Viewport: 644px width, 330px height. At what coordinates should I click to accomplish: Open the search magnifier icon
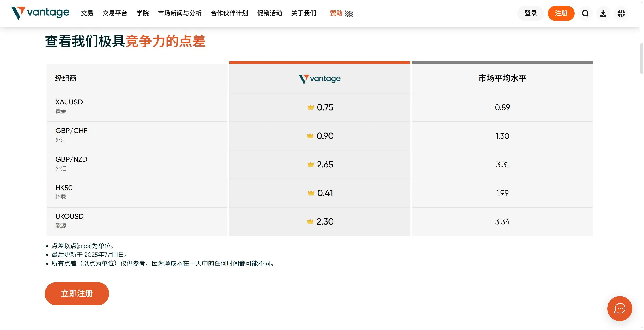click(x=585, y=13)
